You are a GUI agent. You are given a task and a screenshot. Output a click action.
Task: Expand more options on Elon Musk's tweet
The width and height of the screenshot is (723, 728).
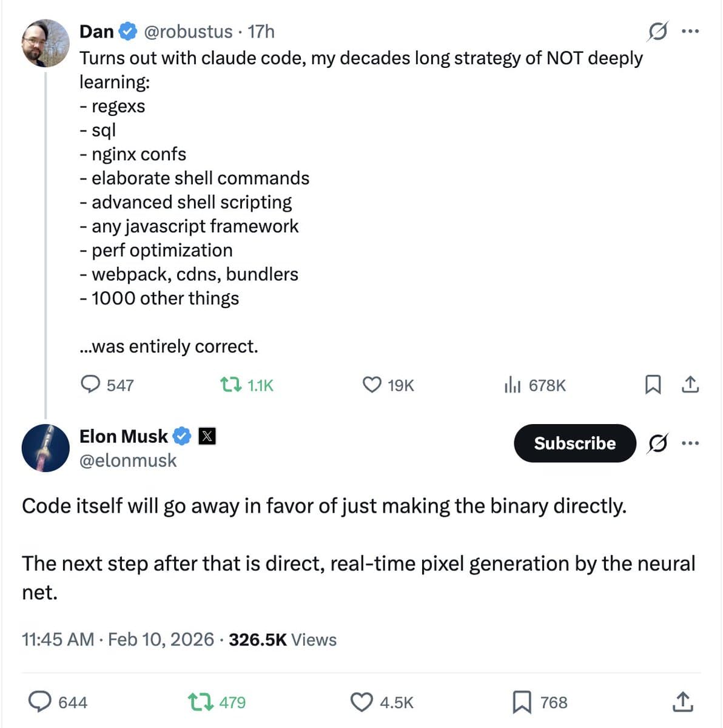tap(690, 443)
